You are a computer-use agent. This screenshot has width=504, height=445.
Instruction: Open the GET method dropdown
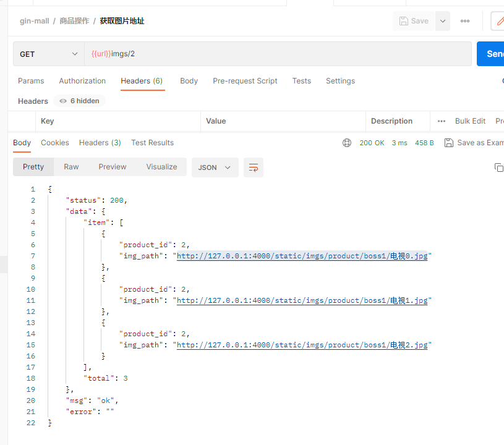(x=48, y=54)
